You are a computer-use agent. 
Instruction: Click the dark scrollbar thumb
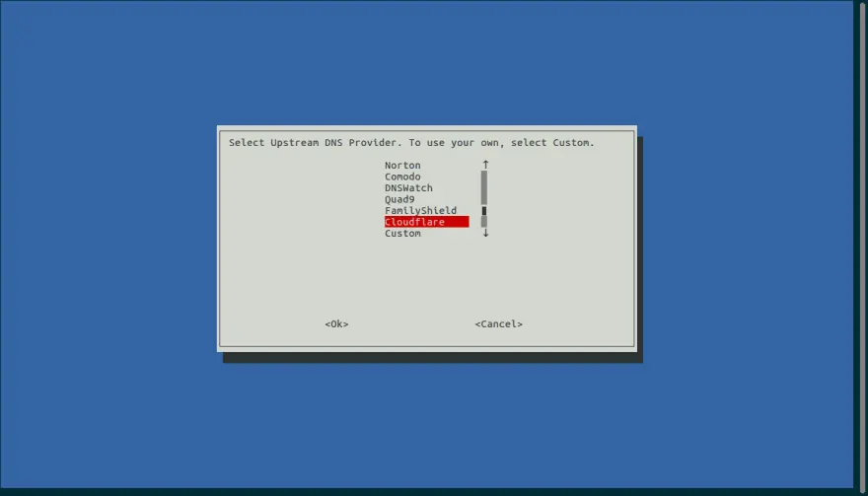tap(484, 211)
